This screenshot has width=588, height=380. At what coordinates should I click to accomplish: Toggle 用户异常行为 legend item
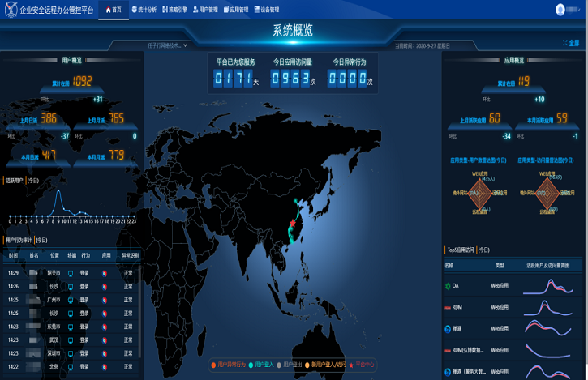coord(229,365)
